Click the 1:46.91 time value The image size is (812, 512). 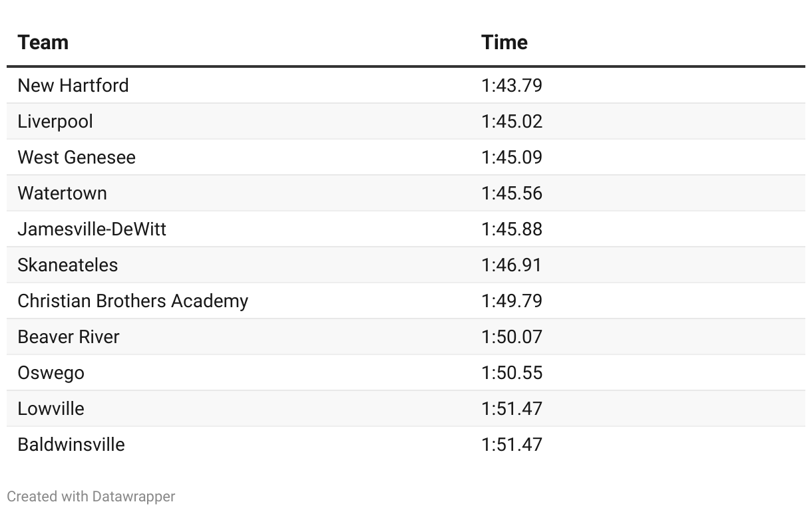click(x=511, y=265)
